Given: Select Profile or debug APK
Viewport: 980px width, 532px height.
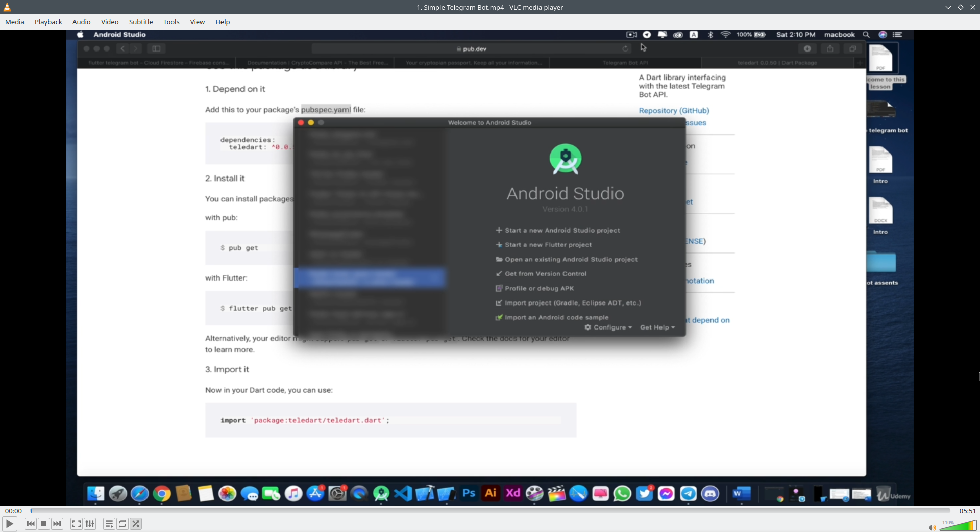Looking at the screenshot, I should pos(535,288).
